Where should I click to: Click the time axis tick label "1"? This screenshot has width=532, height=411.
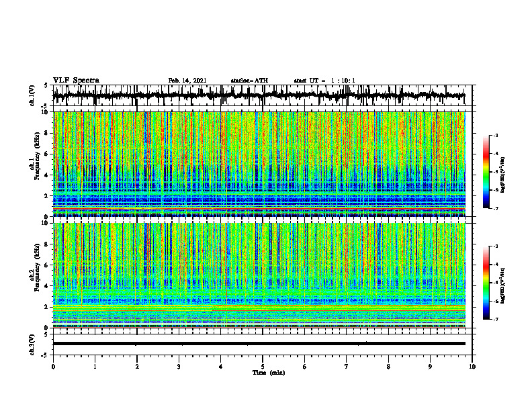(95, 367)
